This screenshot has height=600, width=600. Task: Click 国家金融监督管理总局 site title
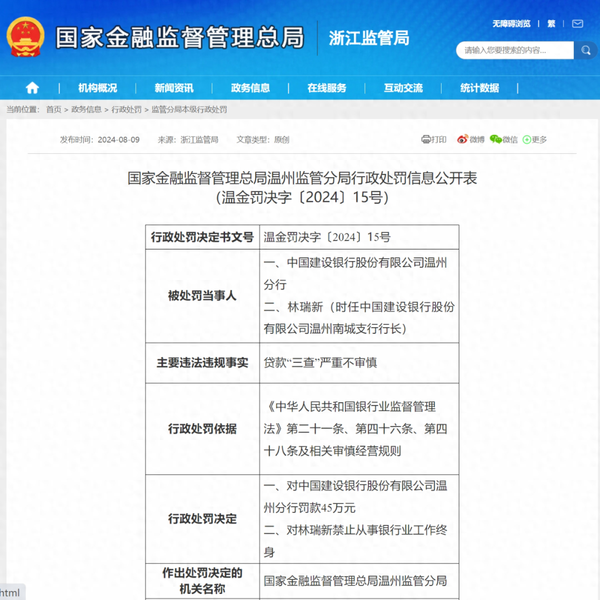point(180,38)
